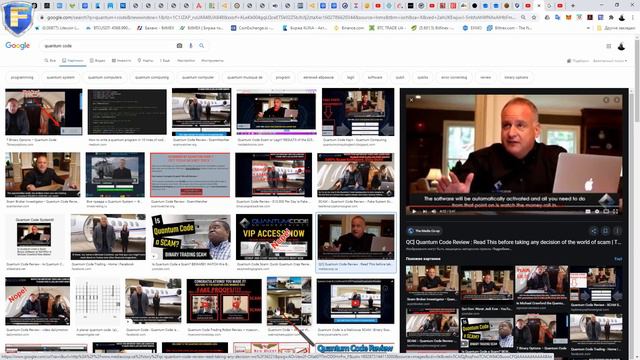Image resolution: width=640 pixels, height=360 pixels.
Task: Open 'QC| Quantum Code Review' title link
Action: (x=513, y=242)
